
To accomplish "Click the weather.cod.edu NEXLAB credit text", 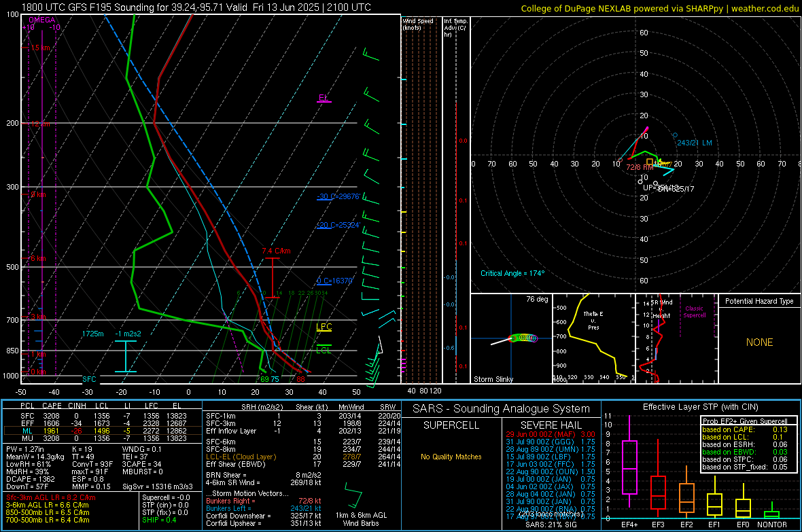I will [x=659, y=8].
